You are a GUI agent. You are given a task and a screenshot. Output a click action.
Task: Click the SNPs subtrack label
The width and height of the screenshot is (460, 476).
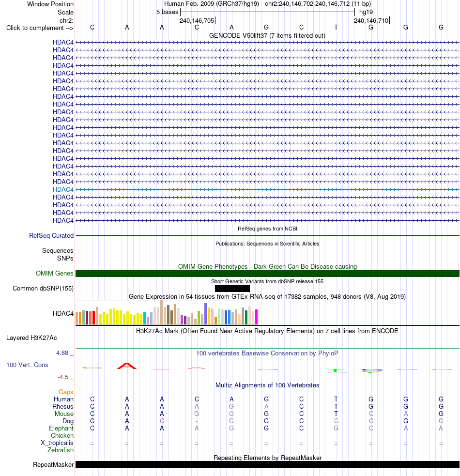pyautogui.click(x=65, y=259)
